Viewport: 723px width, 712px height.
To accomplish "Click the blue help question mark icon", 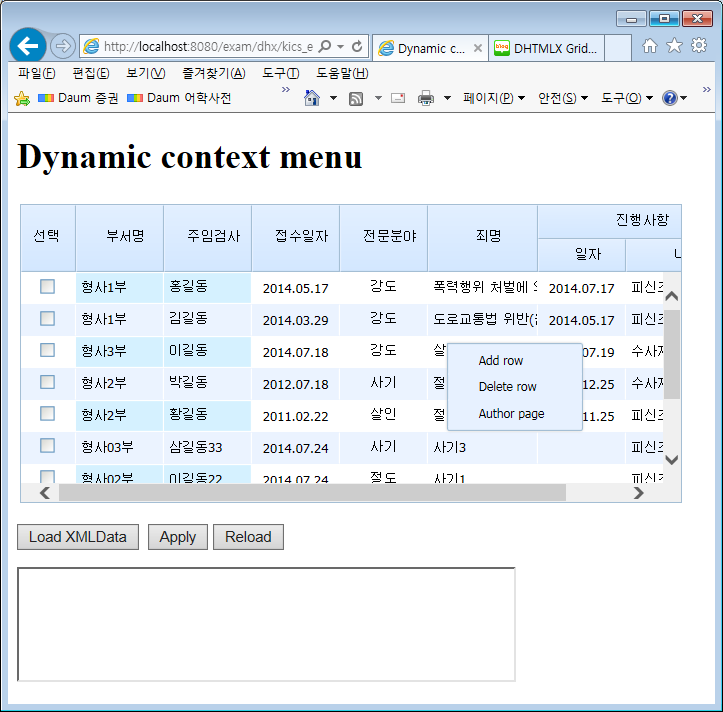I will point(669,98).
